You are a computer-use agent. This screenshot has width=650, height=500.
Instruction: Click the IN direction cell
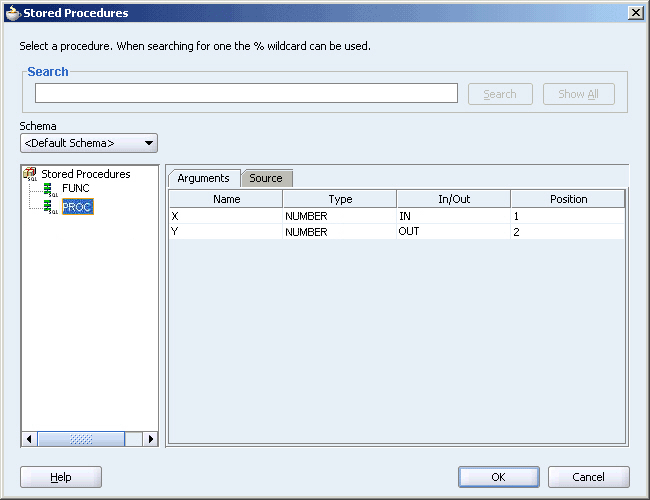[454, 216]
